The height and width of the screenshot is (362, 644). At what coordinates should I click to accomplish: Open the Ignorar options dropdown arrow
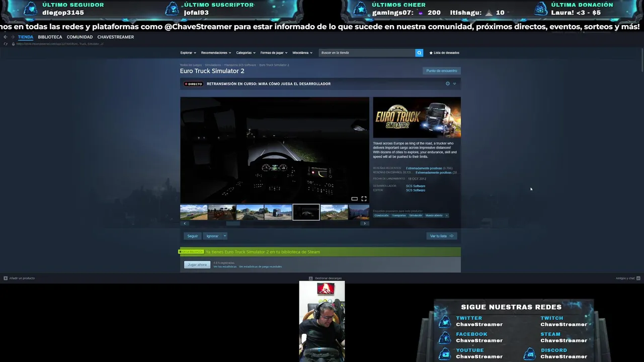coord(225,236)
